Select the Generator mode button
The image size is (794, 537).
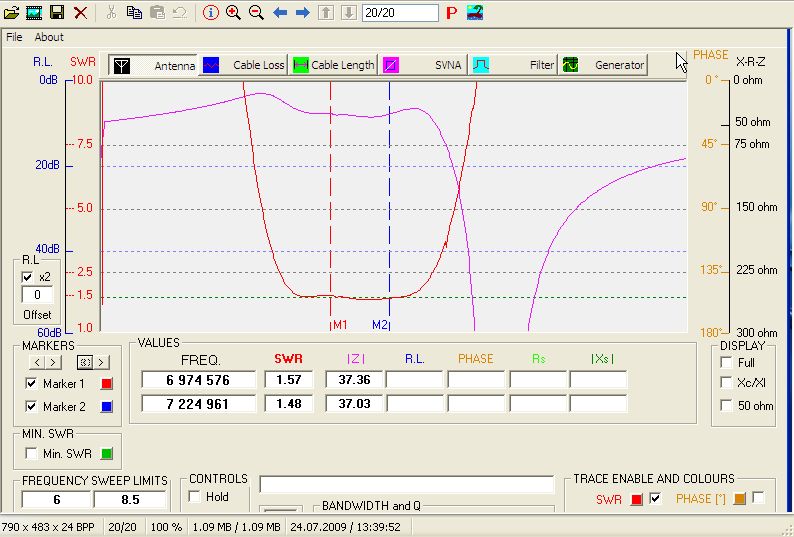(603, 65)
